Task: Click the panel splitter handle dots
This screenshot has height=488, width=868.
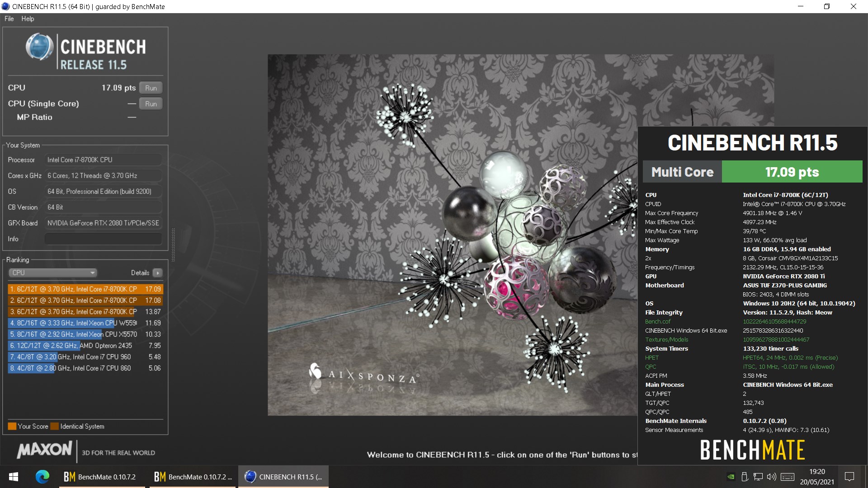Action: [173, 245]
